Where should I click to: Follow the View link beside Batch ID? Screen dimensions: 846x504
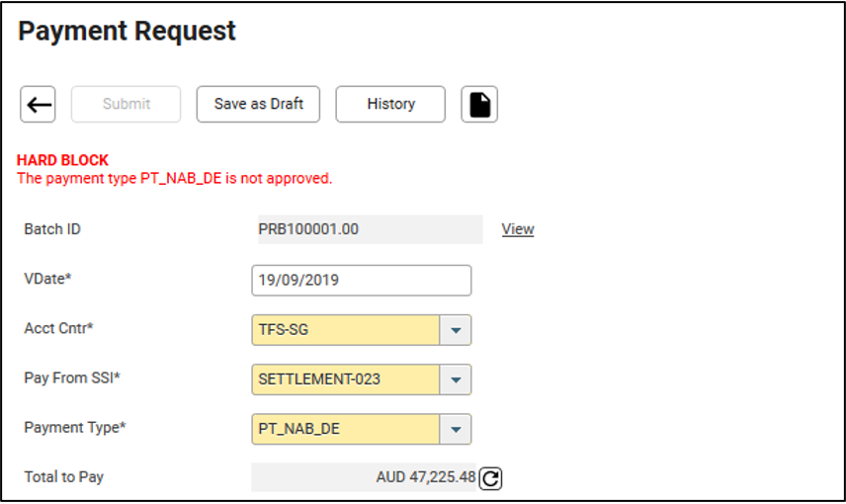point(517,229)
